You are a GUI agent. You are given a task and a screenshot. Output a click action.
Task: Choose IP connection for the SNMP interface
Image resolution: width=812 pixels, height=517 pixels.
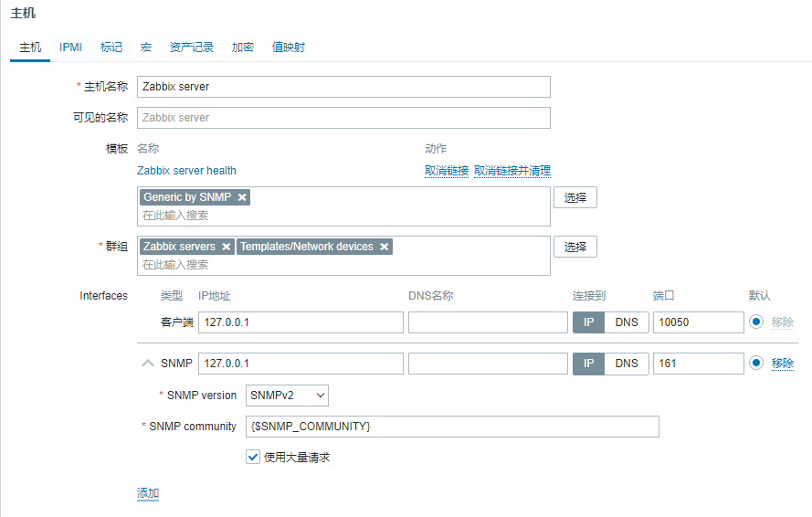point(588,364)
